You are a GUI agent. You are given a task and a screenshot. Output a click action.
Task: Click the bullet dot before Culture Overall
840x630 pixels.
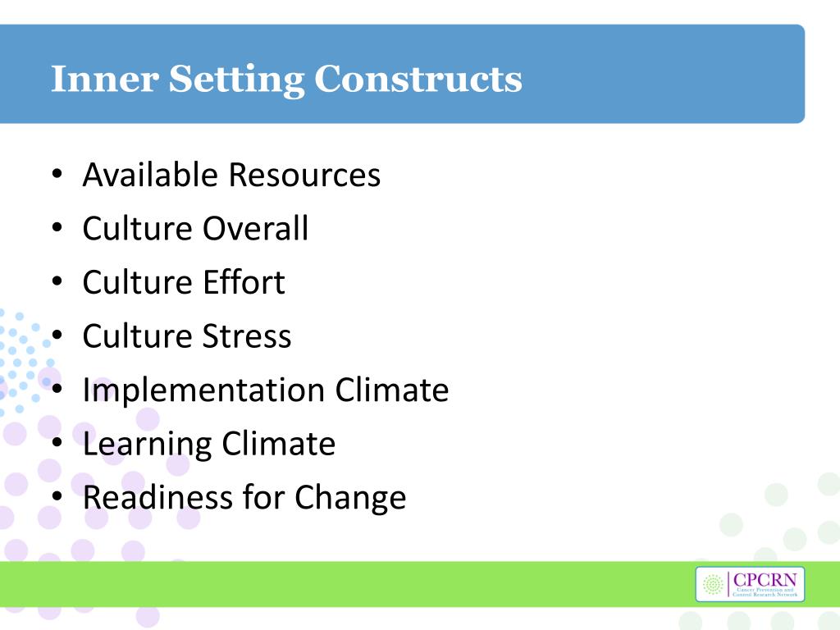coord(57,228)
